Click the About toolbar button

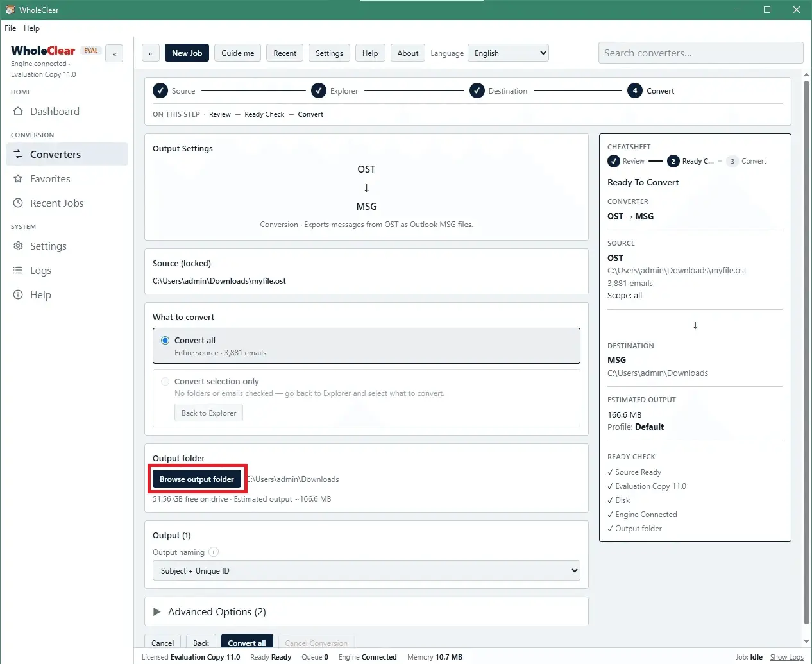coord(407,53)
